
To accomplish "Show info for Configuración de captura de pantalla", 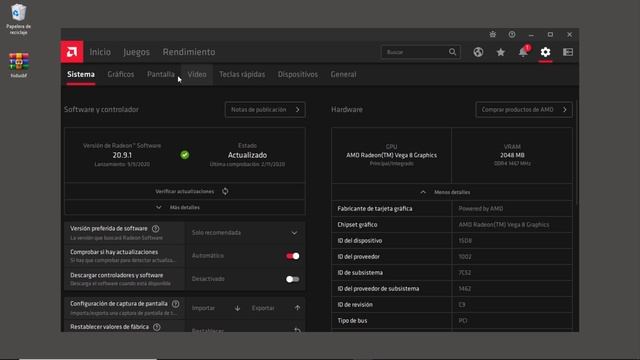I will click(x=176, y=304).
